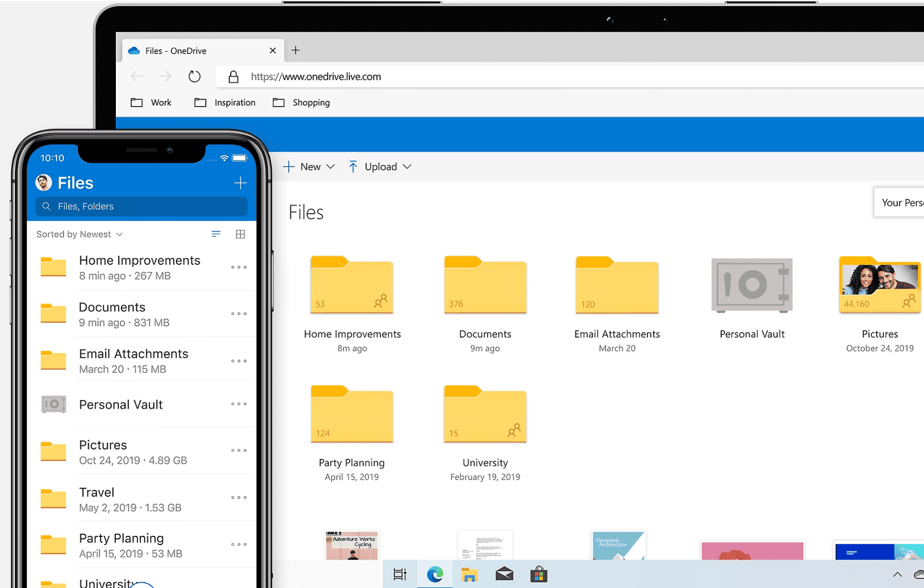
Task: Select the Files - OneDrive browser tab
Action: coord(203,50)
